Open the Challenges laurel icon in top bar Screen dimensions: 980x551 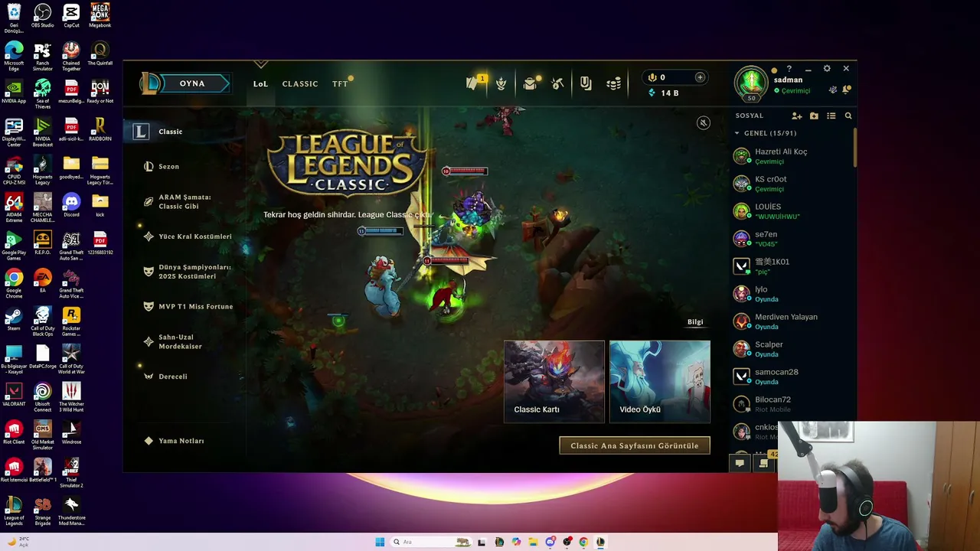(x=501, y=83)
